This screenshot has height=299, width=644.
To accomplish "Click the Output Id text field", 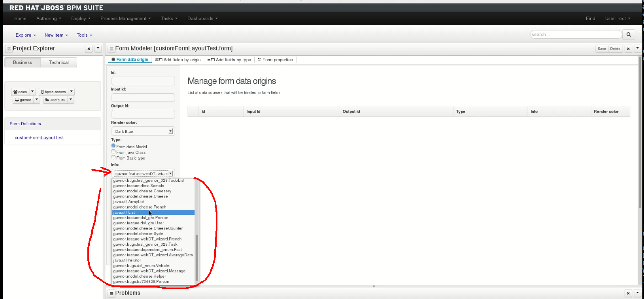I will point(143,114).
